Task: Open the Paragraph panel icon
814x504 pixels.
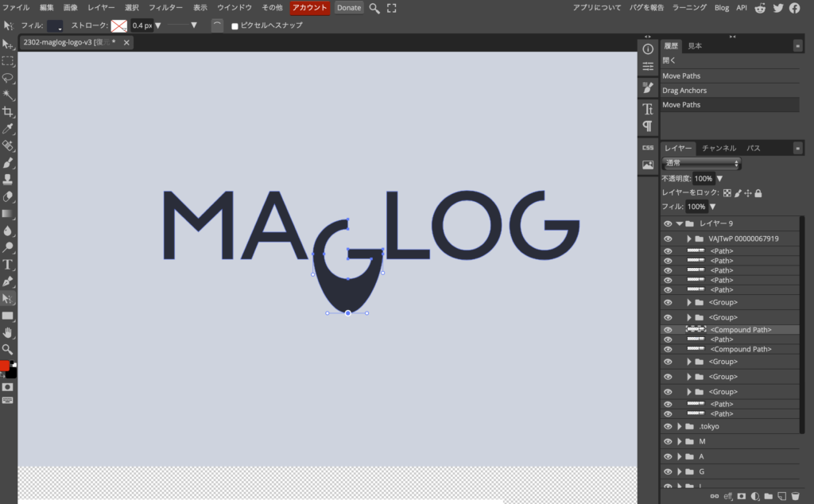Action: coord(648,126)
